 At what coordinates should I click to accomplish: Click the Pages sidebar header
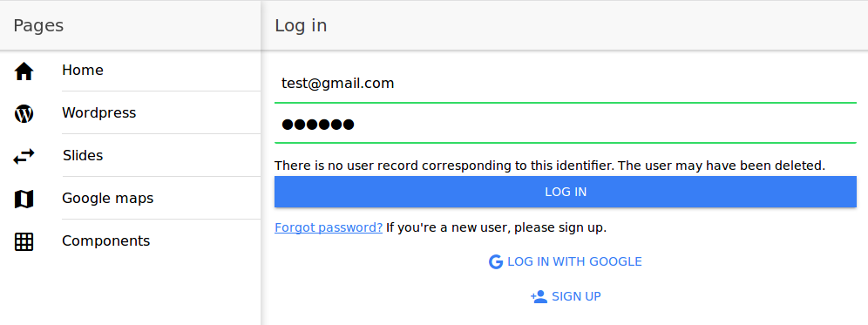click(x=130, y=25)
